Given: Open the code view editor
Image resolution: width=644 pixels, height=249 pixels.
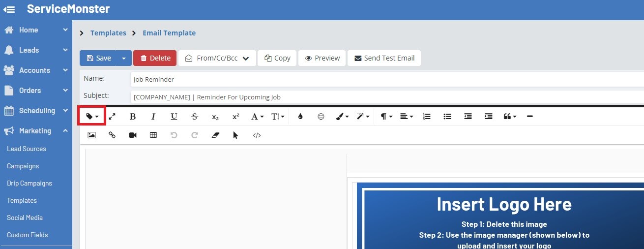Looking at the screenshot, I should click(x=257, y=135).
